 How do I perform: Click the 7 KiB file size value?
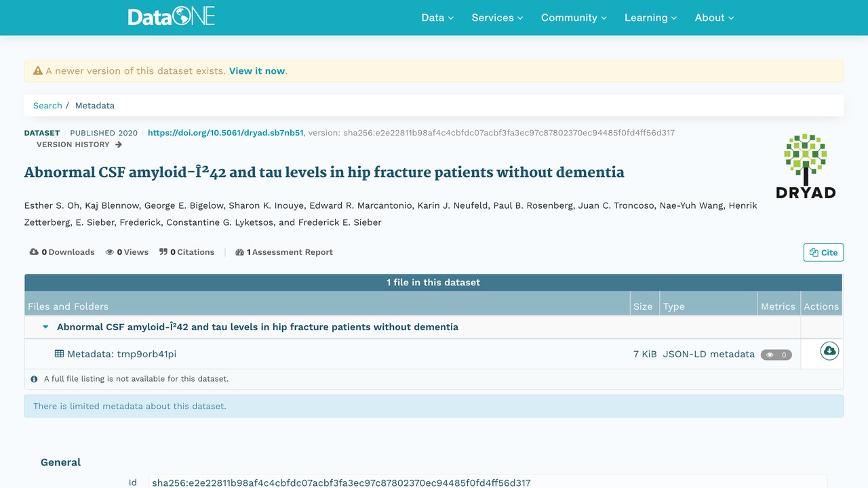645,354
